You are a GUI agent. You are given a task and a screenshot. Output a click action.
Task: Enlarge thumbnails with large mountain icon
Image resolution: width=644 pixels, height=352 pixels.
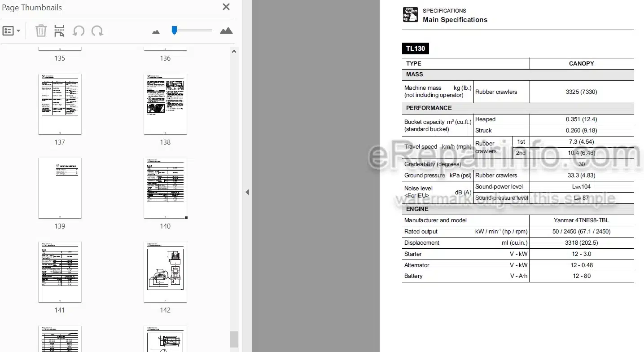click(x=226, y=31)
